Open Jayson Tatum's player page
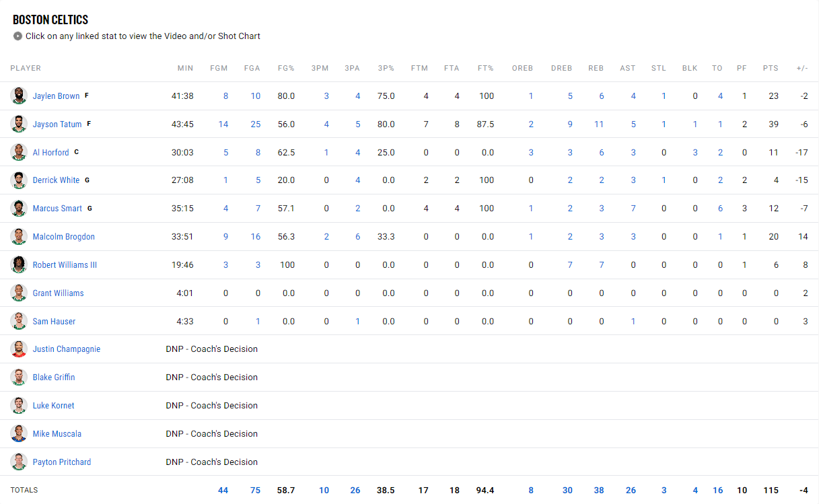The width and height of the screenshot is (819, 504). (x=57, y=124)
